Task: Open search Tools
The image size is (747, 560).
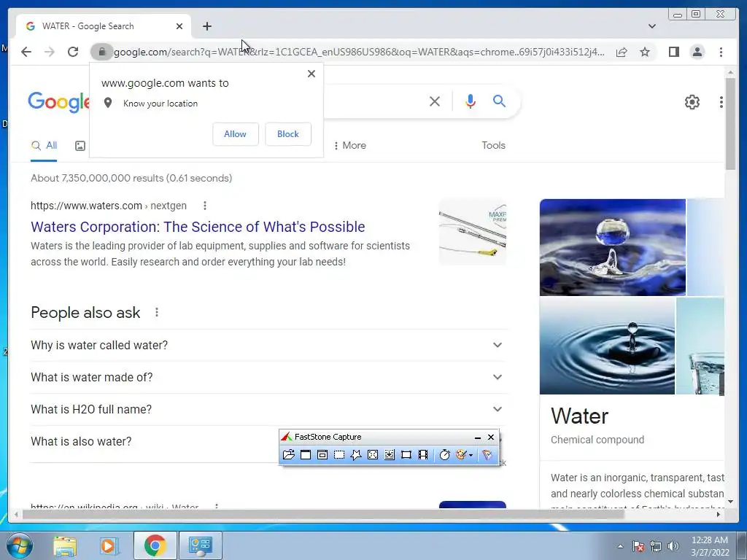Action: tap(493, 145)
